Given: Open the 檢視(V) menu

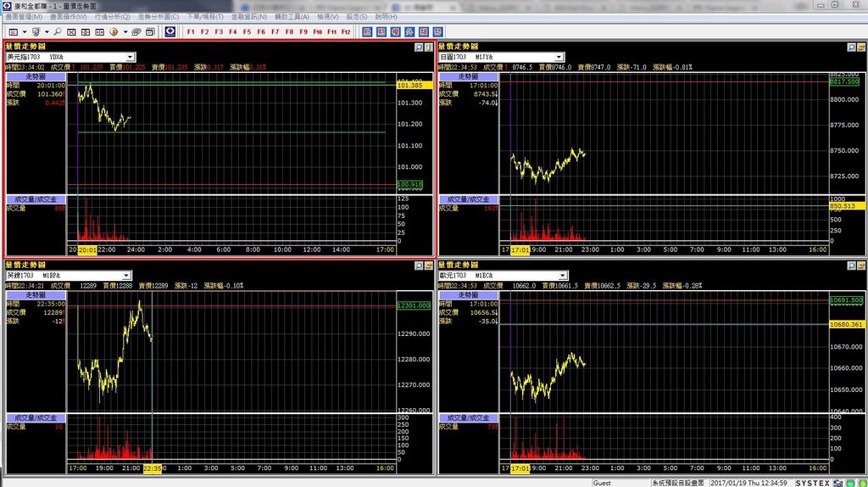Looking at the screenshot, I should [x=328, y=17].
